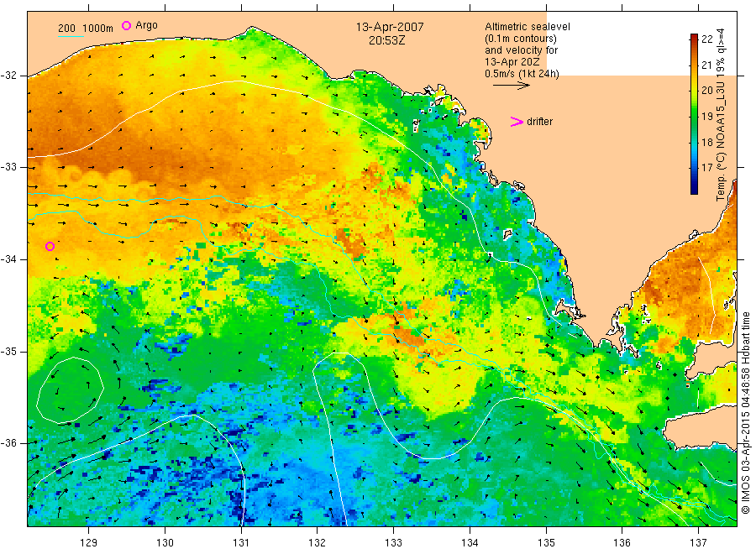Click the longitude axis label 129
The height and width of the screenshot is (554, 756).
[89, 543]
